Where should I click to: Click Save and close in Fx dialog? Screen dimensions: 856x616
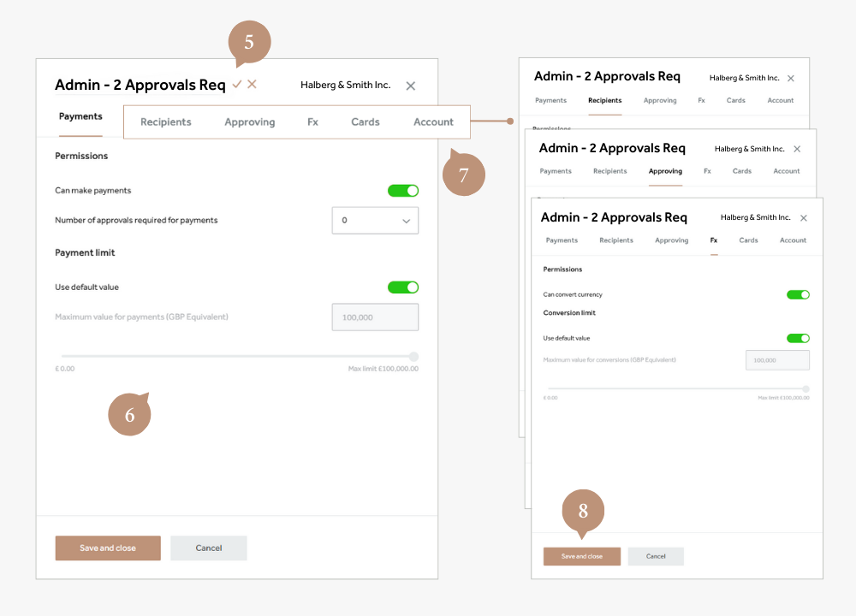point(582,556)
